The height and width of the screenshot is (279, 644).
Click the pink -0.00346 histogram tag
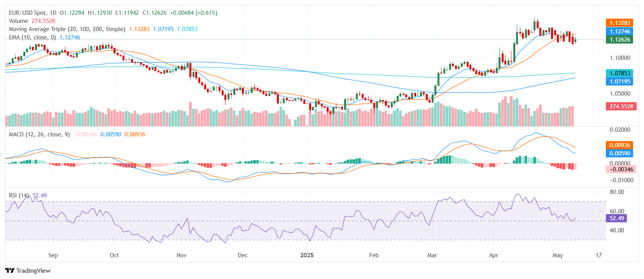coord(621,169)
